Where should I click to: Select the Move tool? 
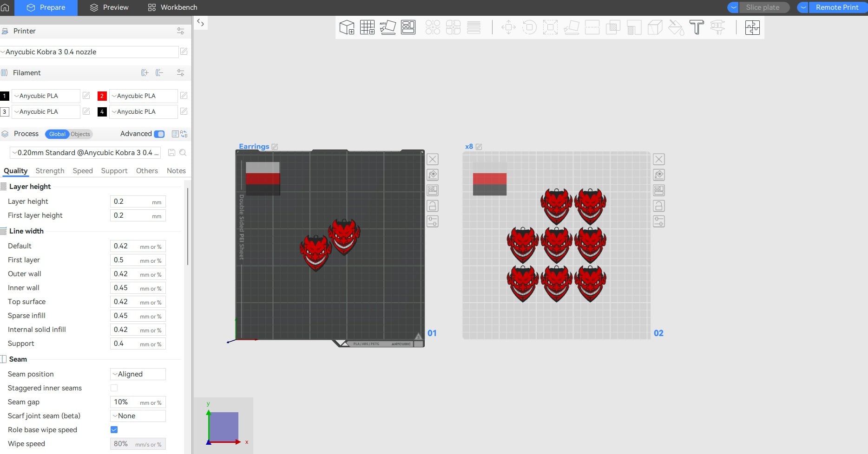click(x=508, y=27)
